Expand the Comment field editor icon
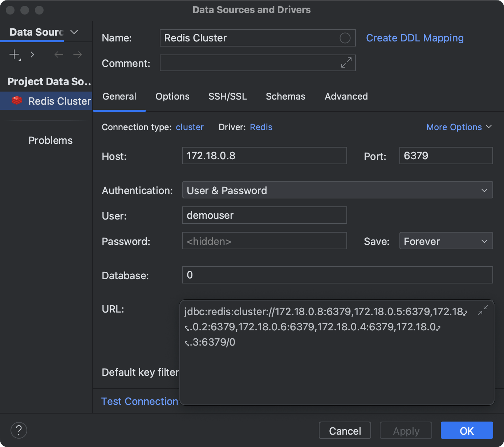Viewport: 504px width, 447px height. 346,63
